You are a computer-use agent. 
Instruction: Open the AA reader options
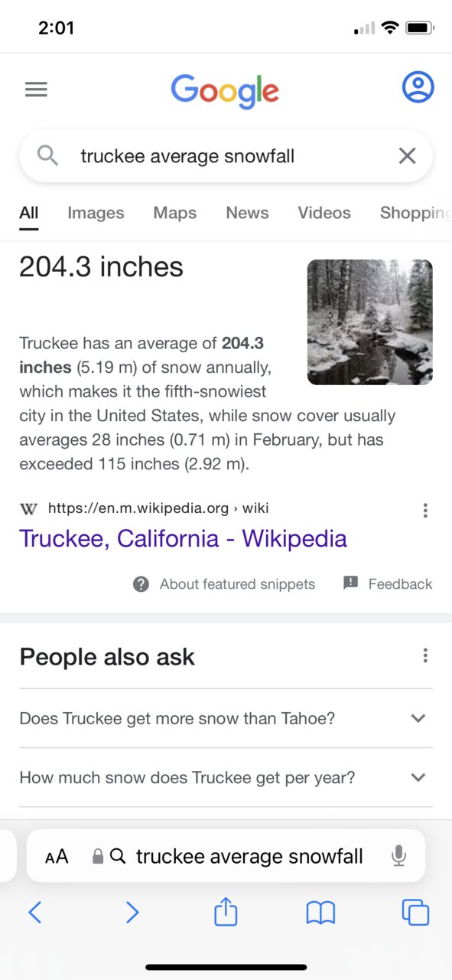tap(57, 857)
